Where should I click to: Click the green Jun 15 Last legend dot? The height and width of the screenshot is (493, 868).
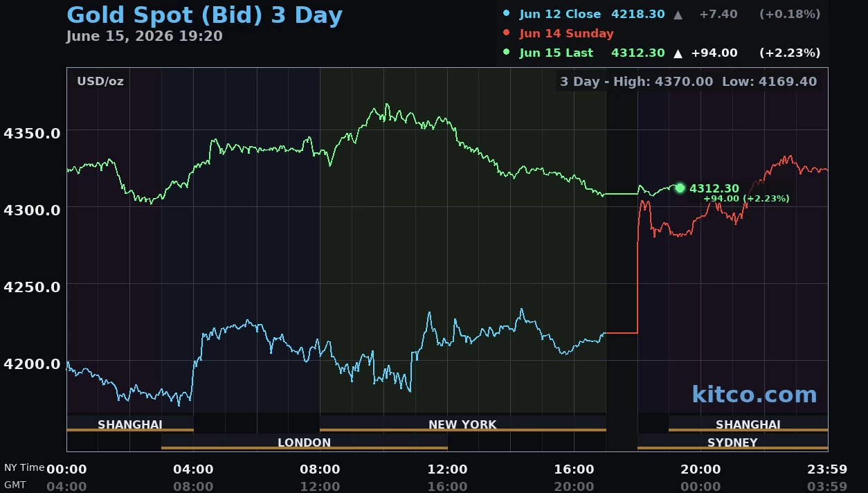[506, 52]
